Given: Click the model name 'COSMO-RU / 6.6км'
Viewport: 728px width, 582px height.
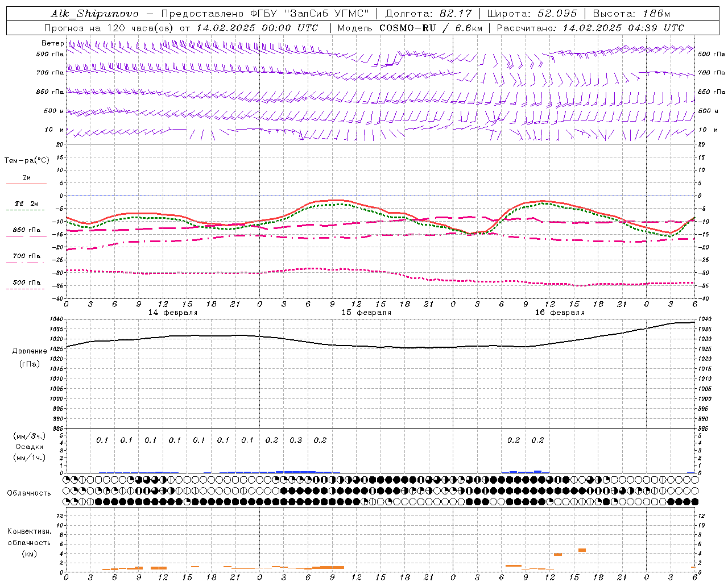Looking at the screenshot, I should pos(431,28).
